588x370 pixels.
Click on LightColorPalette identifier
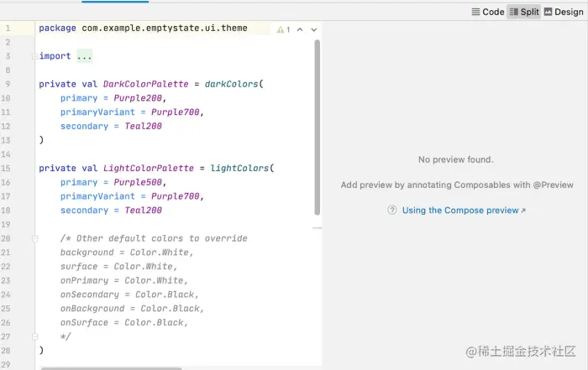point(149,168)
